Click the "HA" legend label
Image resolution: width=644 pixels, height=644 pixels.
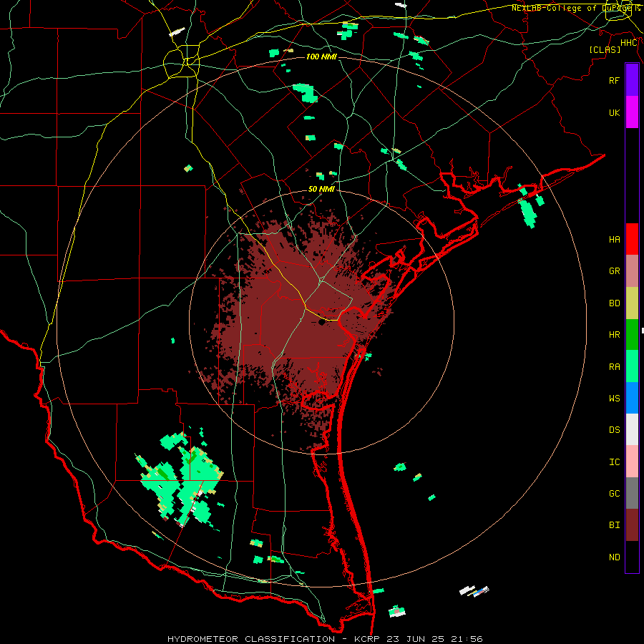click(x=614, y=239)
